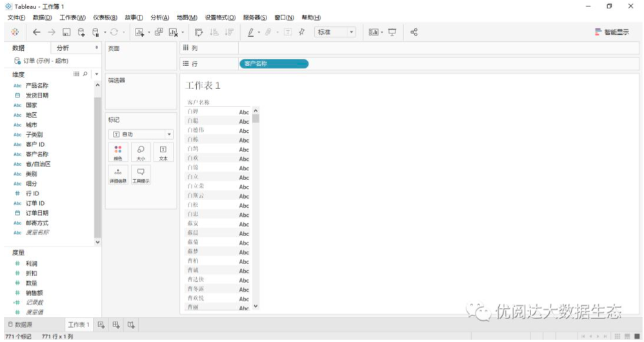Image resolution: width=644 pixels, height=342 pixels.
Task: Click the back/undo arrow in the toolbar
Action: tap(36, 32)
